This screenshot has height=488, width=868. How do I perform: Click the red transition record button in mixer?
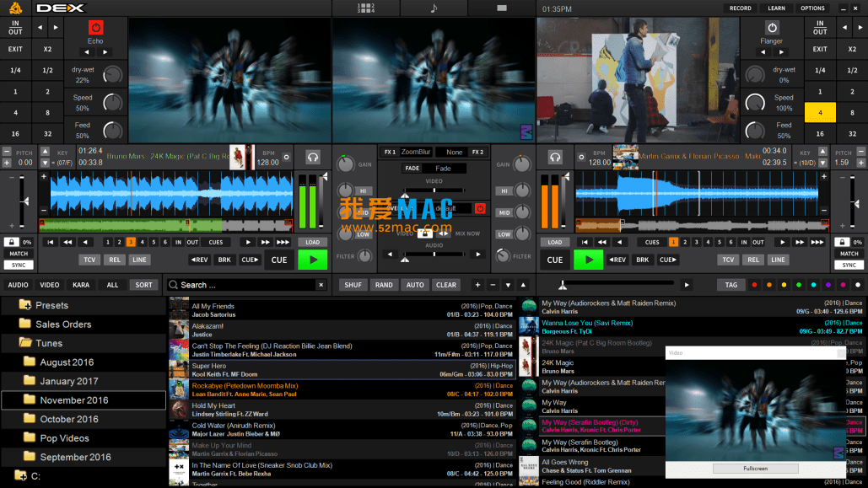click(480, 208)
